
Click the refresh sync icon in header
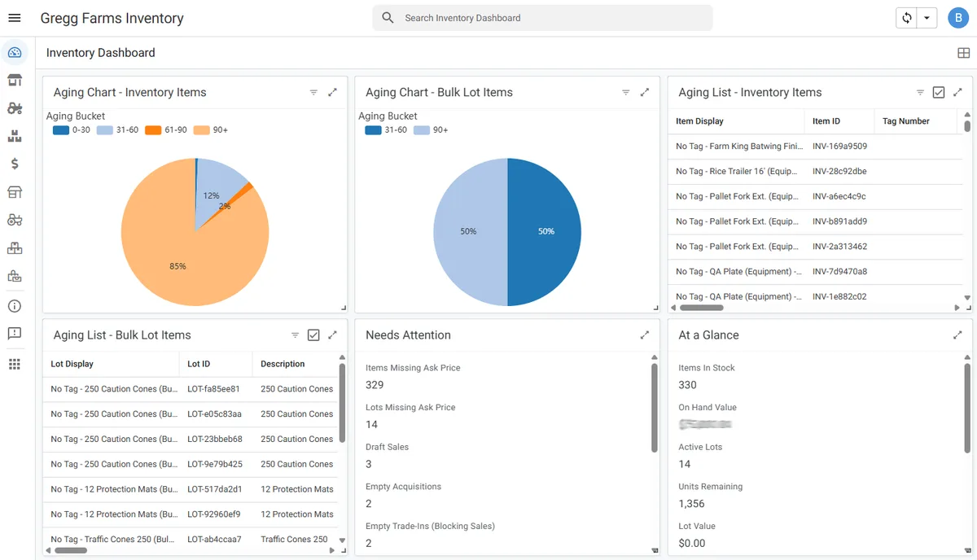point(906,18)
